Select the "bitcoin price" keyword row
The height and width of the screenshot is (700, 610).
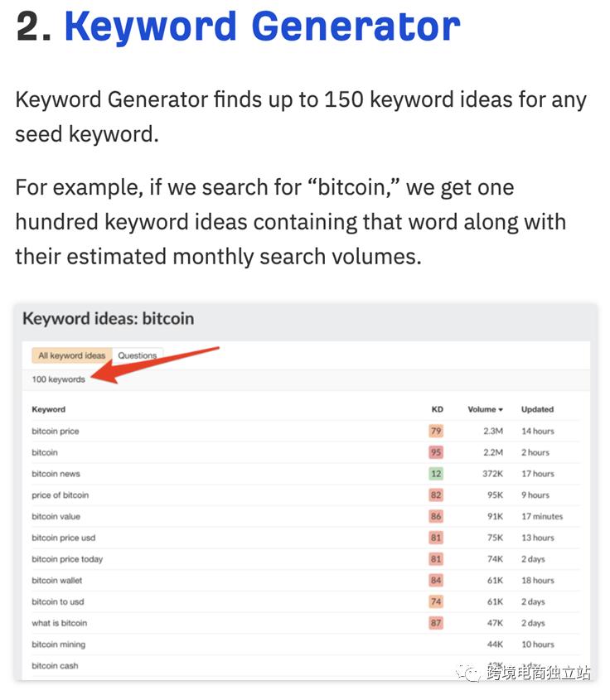click(x=56, y=431)
